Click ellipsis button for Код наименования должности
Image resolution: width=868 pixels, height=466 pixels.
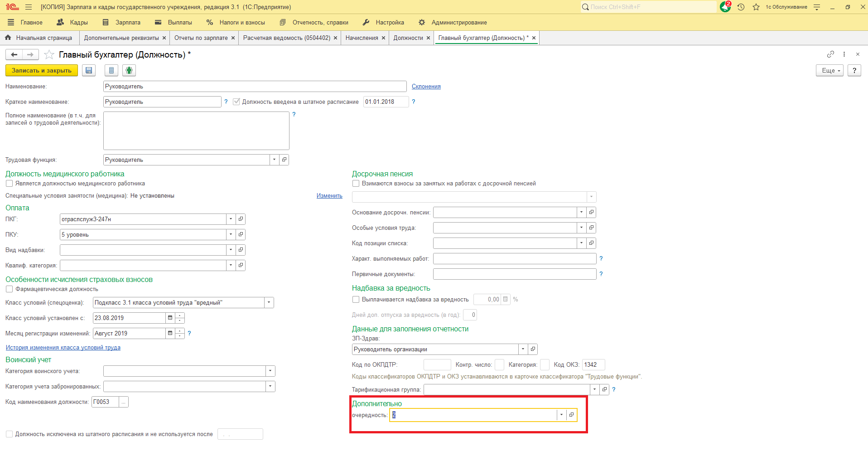coord(123,402)
